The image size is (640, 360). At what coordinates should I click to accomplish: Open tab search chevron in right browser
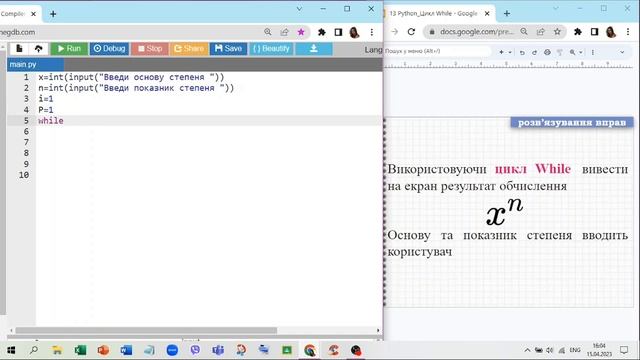556,8
